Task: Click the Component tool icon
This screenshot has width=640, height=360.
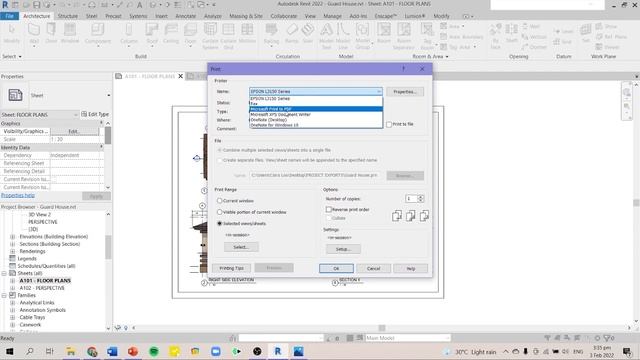Action: tap(98, 30)
